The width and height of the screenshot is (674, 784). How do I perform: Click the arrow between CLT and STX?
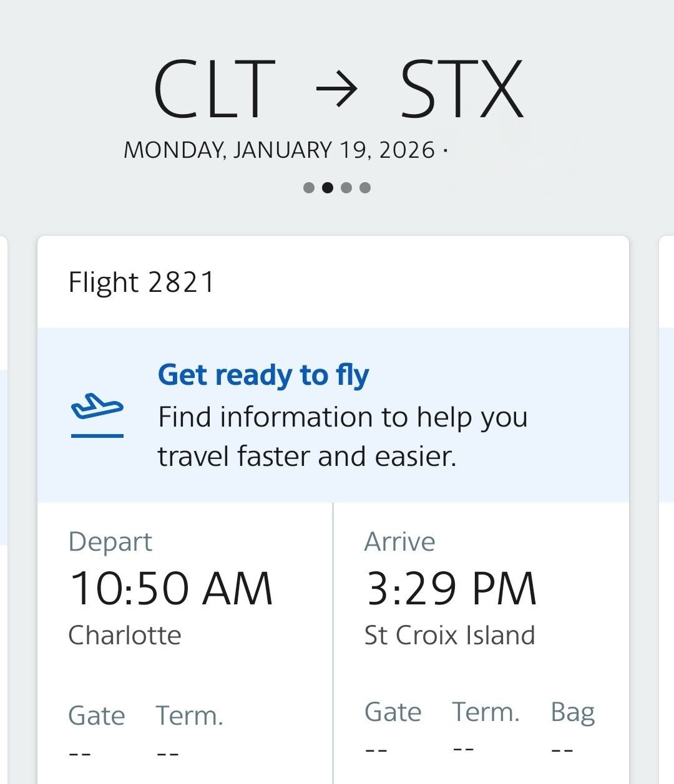pyautogui.click(x=336, y=89)
